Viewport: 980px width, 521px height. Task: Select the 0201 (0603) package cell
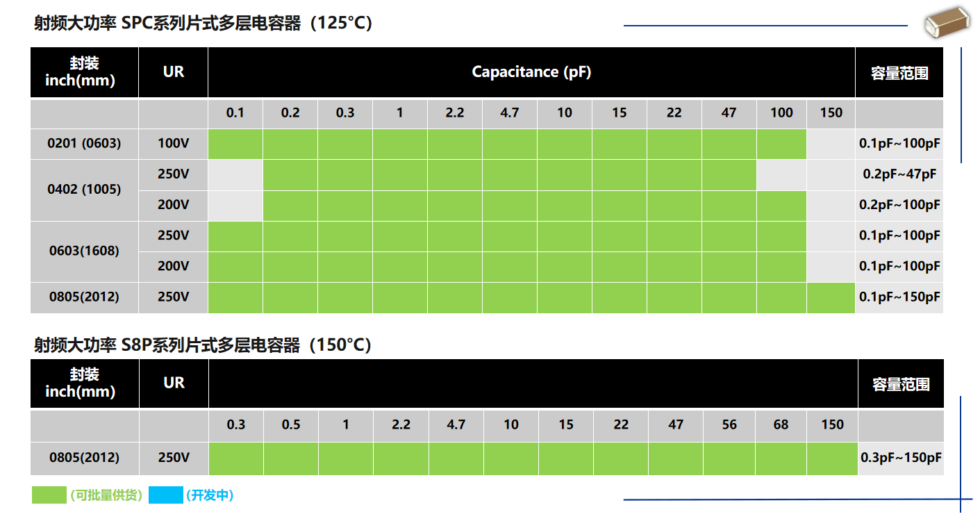click(84, 144)
